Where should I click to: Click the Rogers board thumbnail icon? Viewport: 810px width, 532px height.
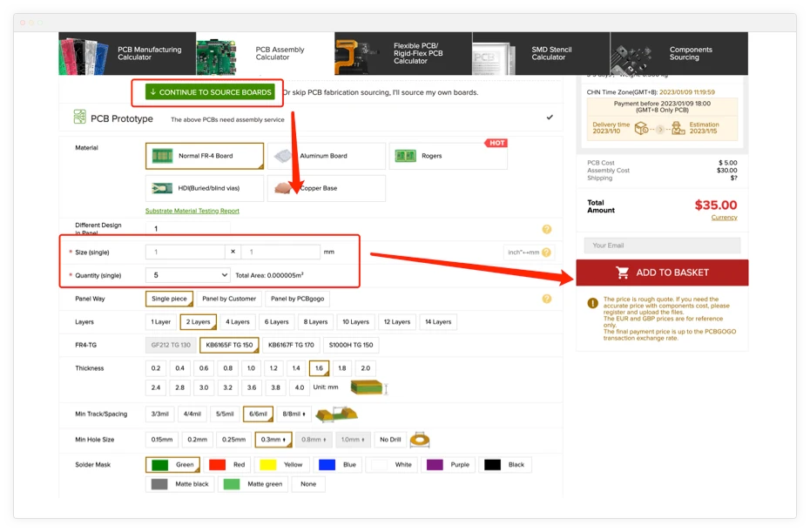point(406,156)
